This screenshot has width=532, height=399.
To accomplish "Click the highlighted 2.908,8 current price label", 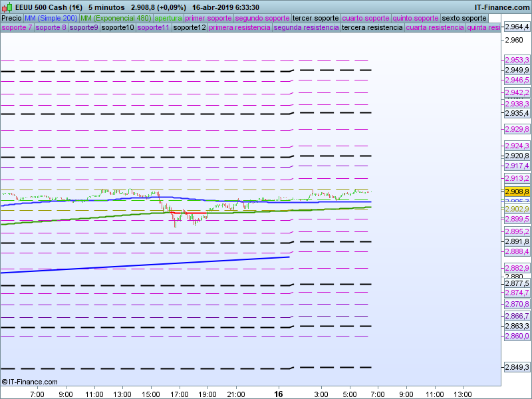I will tap(517, 192).
